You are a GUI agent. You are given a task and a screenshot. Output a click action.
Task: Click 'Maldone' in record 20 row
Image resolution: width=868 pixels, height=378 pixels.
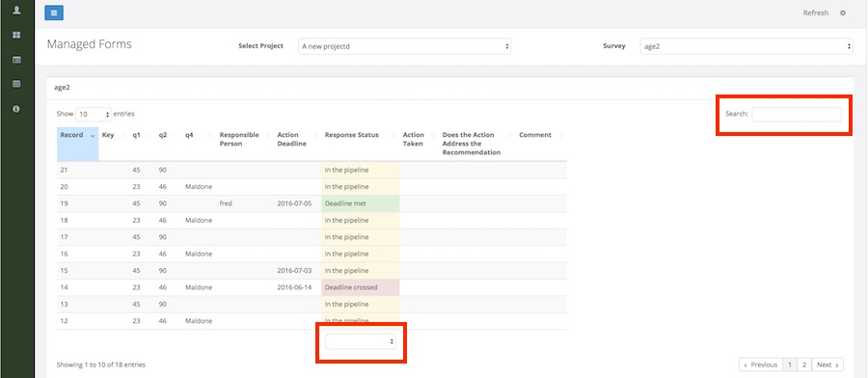click(199, 186)
